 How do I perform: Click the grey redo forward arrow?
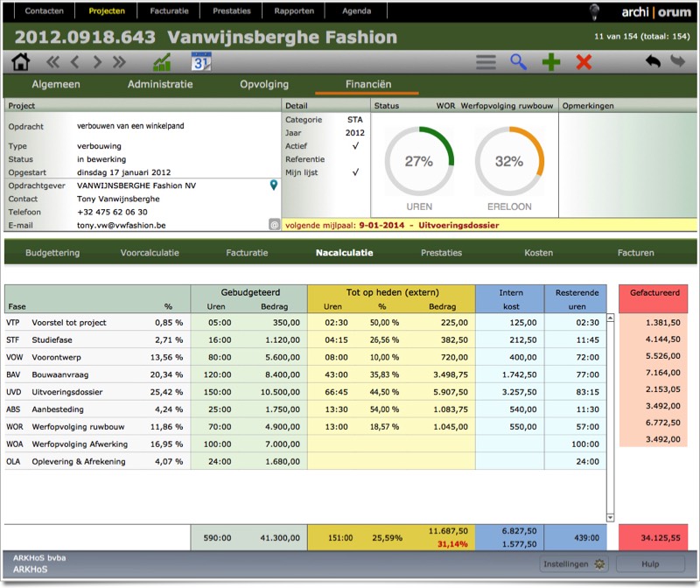(677, 61)
